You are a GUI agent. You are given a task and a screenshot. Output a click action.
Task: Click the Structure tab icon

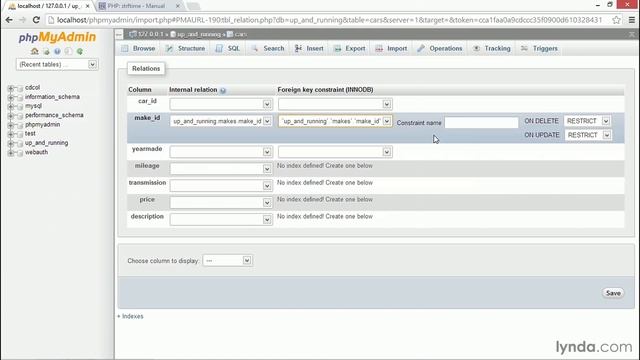coord(169,49)
